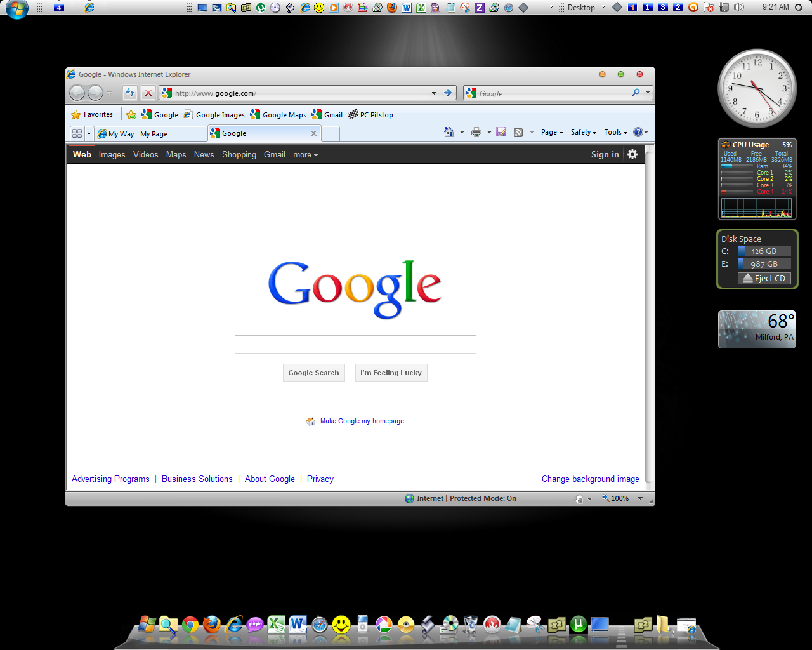
Task: Click Sign in link
Action: click(x=605, y=154)
